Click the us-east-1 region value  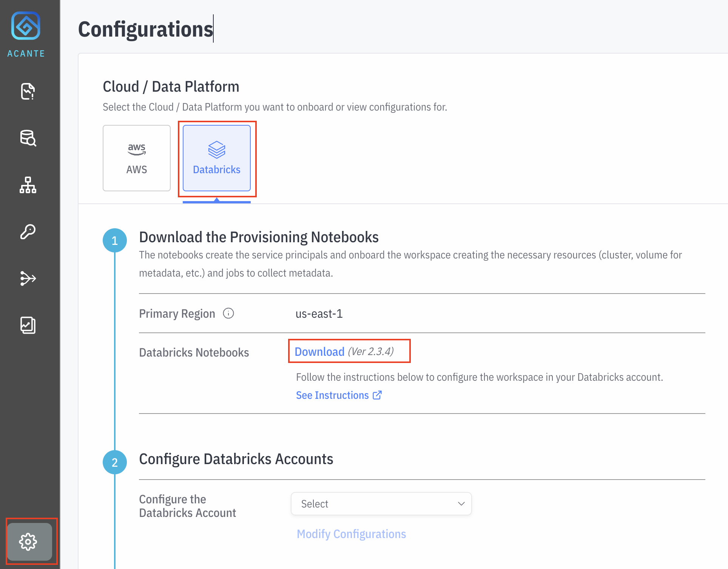[x=319, y=314]
